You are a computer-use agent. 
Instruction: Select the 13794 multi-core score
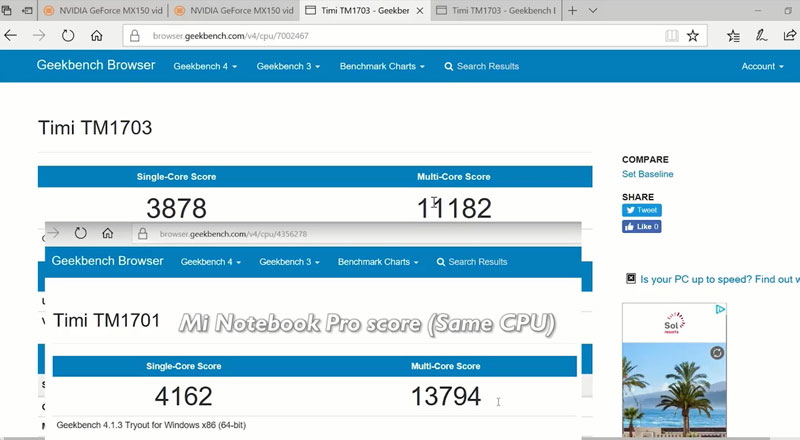(446, 396)
